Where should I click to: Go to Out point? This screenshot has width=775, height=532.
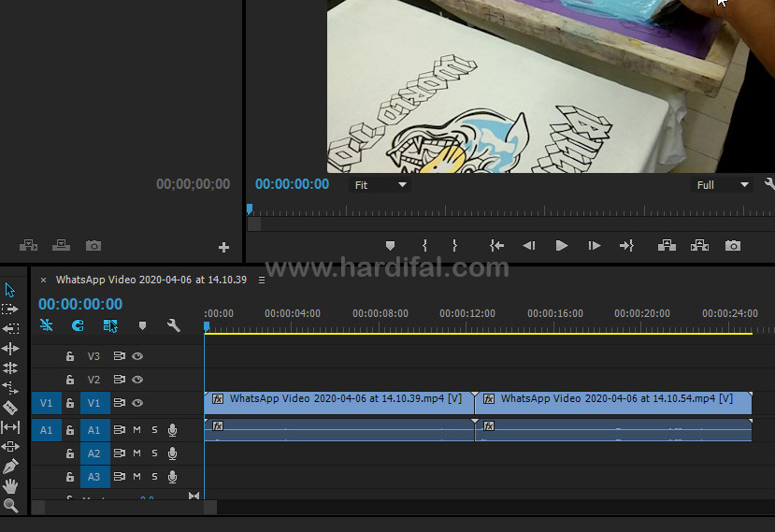pos(626,245)
